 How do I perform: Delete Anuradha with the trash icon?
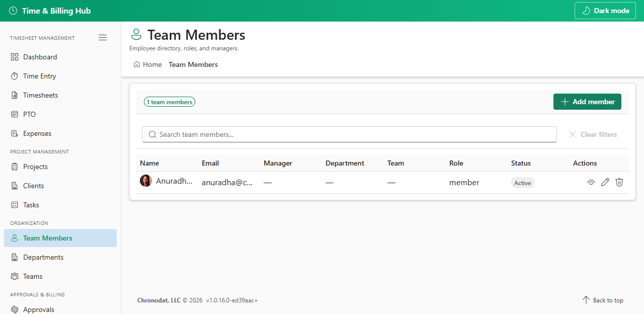tap(619, 182)
